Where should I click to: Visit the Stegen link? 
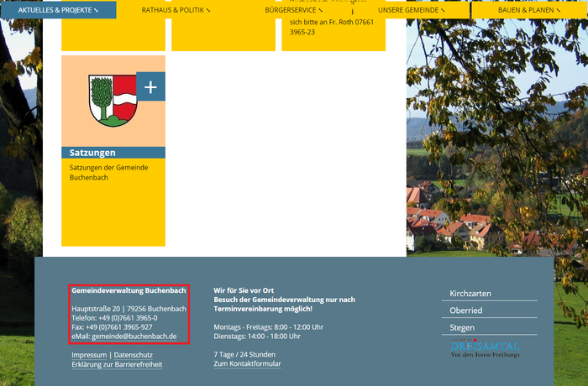click(x=462, y=328)
